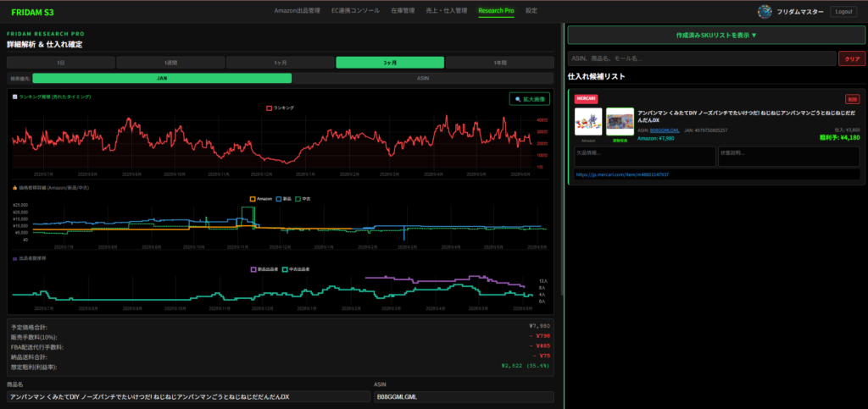Viewport: 868px width, 409px height.
Task: Click the MERCARI badge on candidate card
Action: pyautogui.click(x=587, y=98)
